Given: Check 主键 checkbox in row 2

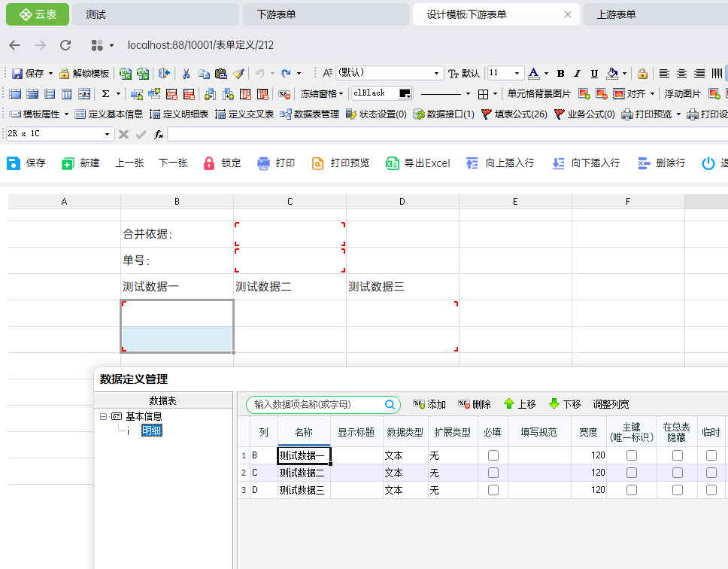Looking at the screenshot, I should [x=632, y=473].
